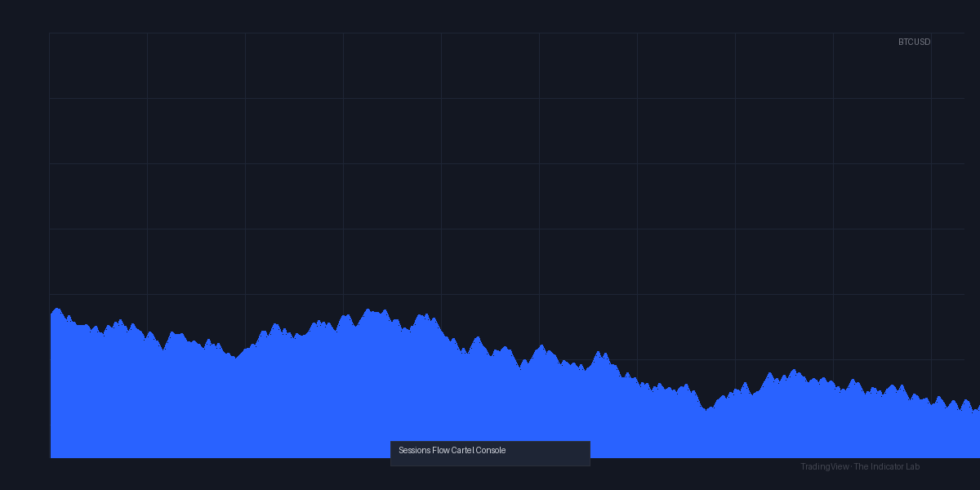Click the BTCUSD symbol label
Screen dimensions: 980x490
pos(914,42)
